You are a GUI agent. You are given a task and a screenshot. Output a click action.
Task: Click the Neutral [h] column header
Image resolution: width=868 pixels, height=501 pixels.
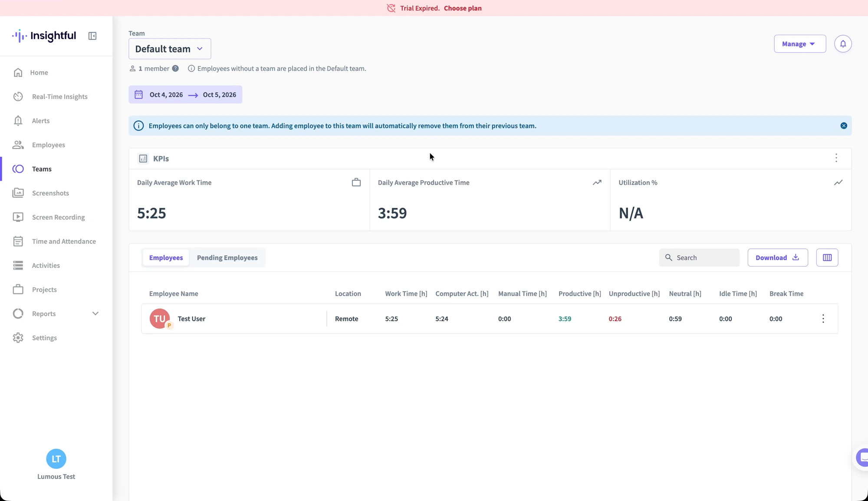(x=685, y=293)
